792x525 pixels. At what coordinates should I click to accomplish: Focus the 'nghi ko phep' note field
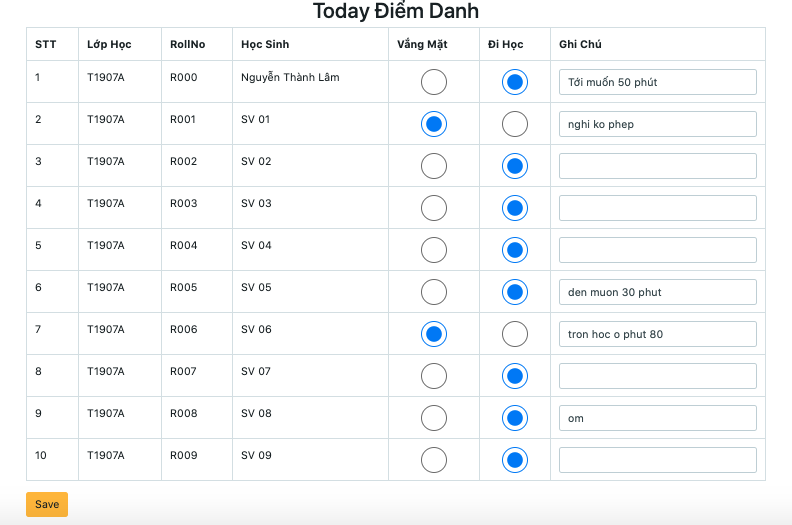click(657, 124)
